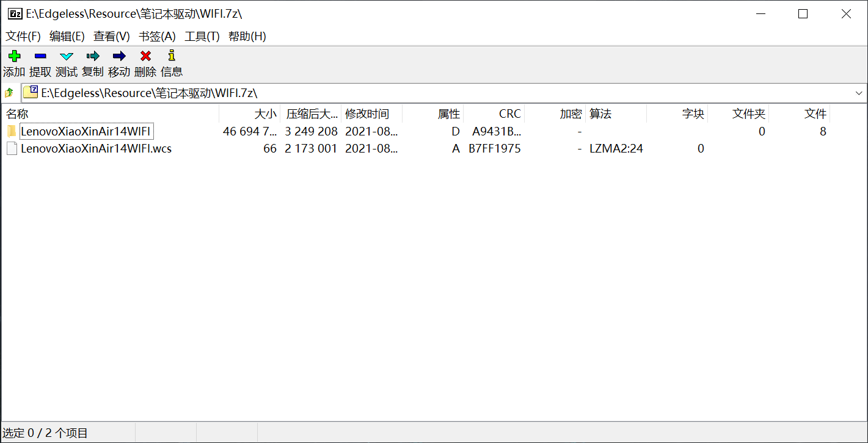Viewport: 868px width, 443px height.
Task: Open the 查看(V) menu
Action: pyautogui.click(x=111, y=37)
